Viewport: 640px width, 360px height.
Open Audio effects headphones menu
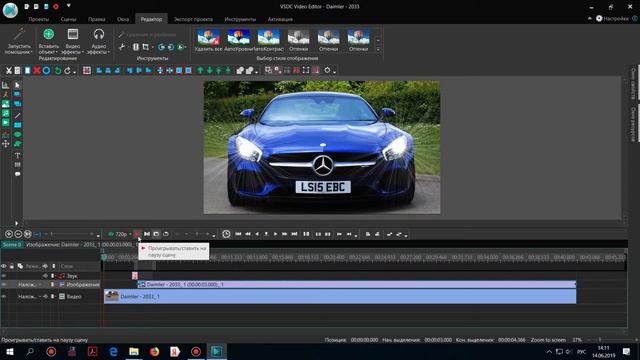pos(98,41)
